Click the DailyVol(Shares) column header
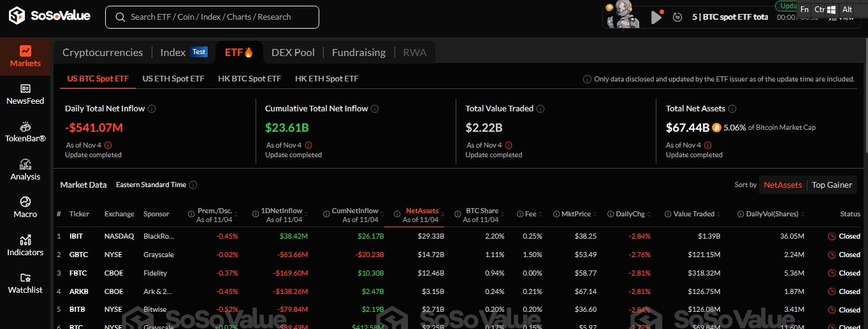This screenshot has width=868, height=329. click(772, 214)
